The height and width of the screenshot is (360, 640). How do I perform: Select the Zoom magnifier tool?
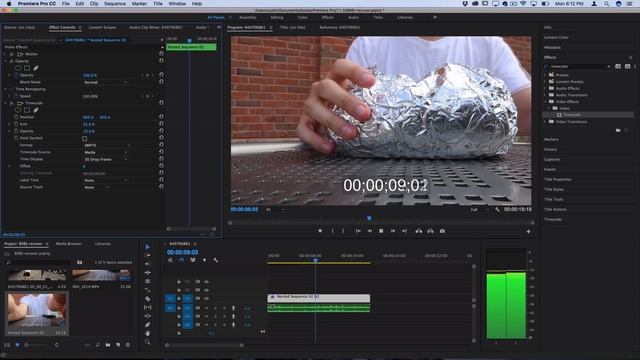tap(147, 342)
